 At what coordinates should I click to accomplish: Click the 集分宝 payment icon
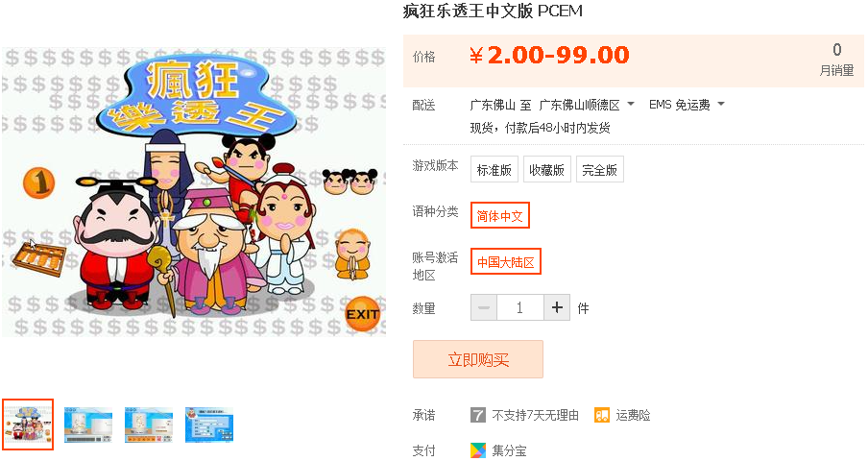(478, 450)
